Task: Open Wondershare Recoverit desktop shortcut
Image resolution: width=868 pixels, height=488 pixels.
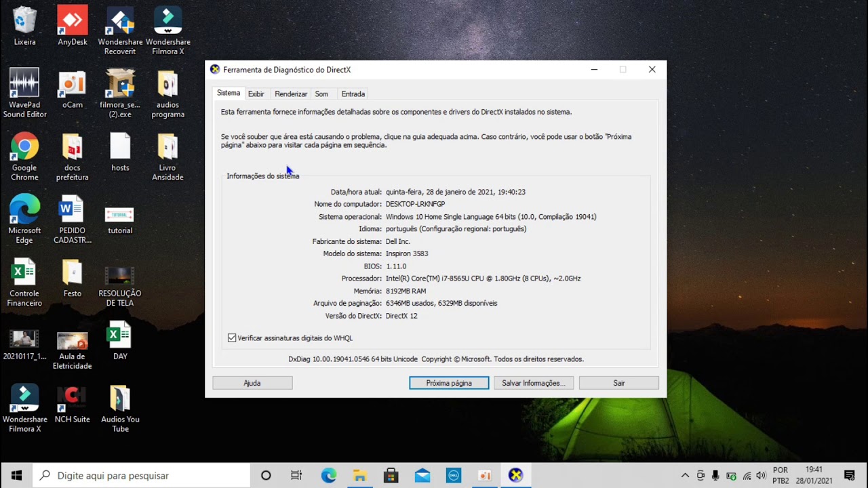Action: click(120, 30)
